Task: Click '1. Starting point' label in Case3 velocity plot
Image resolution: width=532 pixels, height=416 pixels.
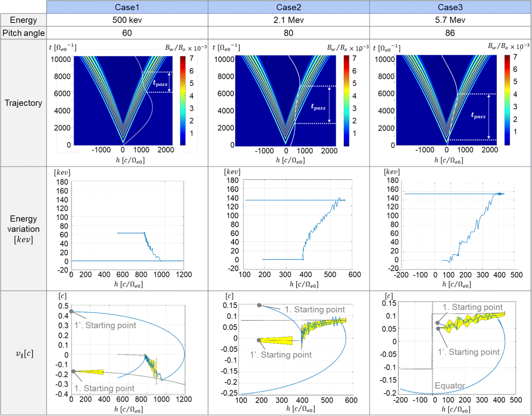Action: 473,307
